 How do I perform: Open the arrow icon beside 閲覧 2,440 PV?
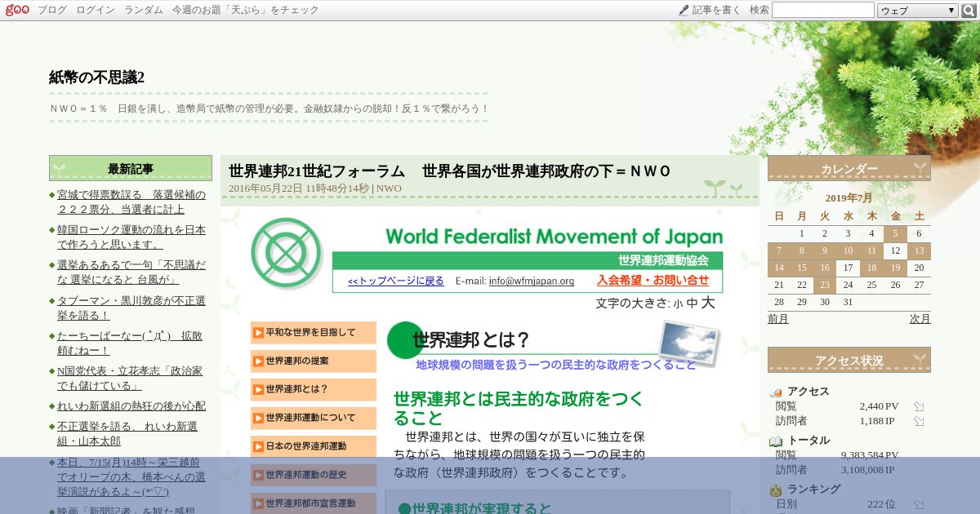[x=919, y=406]
